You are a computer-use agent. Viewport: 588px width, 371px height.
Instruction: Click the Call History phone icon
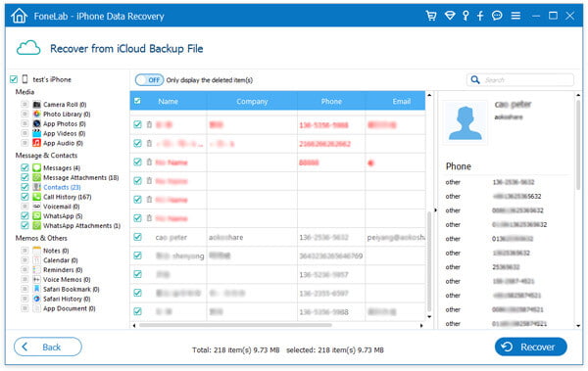point(37,197)
